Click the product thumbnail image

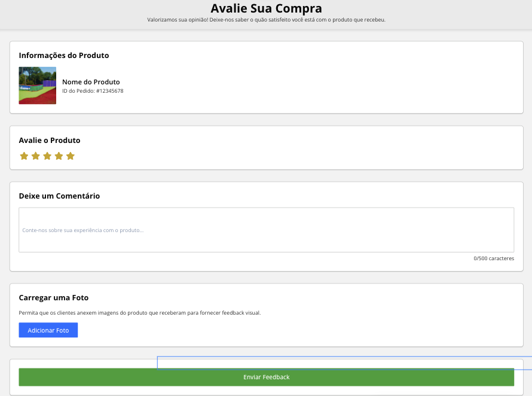[x=37, y=86]
